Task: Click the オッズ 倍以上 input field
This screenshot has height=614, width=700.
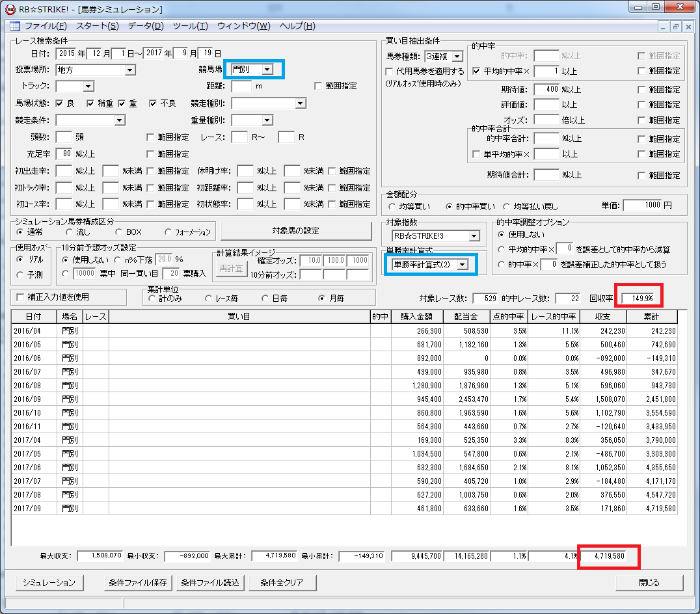Action: 546,120
